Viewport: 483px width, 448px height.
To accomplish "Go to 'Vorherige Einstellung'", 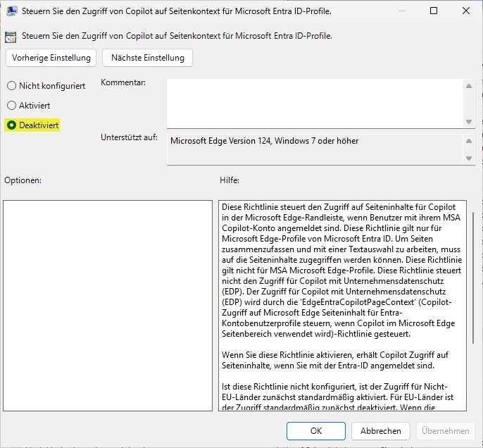I will click(x=51, y=58).
